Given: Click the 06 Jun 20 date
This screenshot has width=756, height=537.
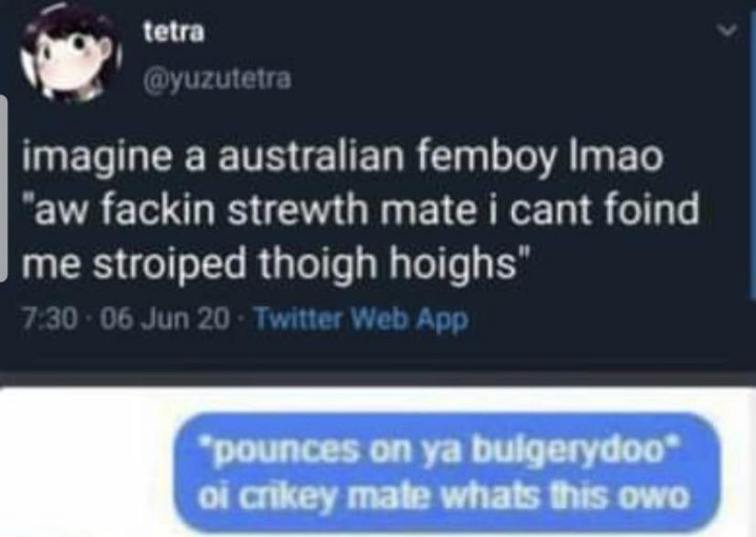Looking at the screenshot, I should (164, 319).
